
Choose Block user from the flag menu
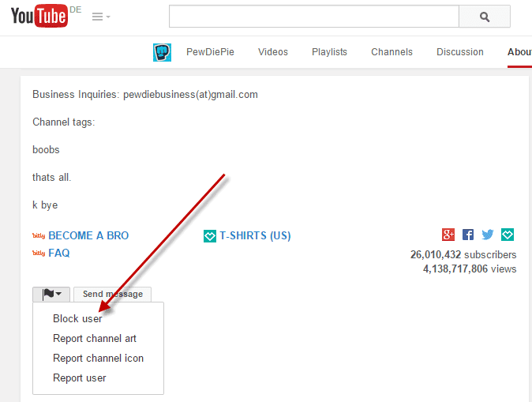point(77,318)
